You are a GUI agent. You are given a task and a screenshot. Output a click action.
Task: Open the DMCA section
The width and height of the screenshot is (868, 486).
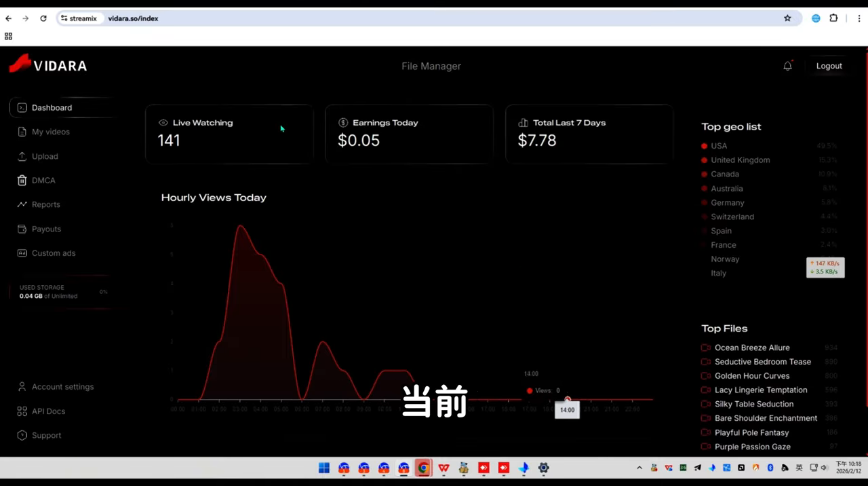pyautogui.click(x=43, y=181)
